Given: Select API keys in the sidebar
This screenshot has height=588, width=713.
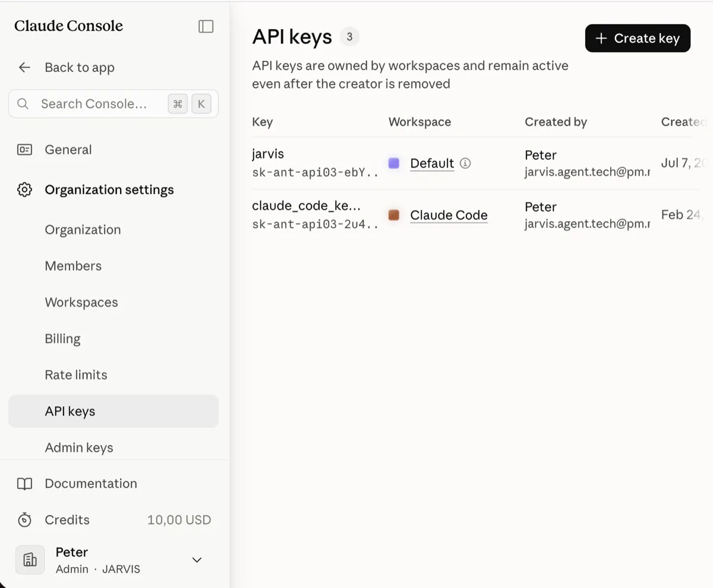Looking at the screenshot, I should [x=113, y=411].
